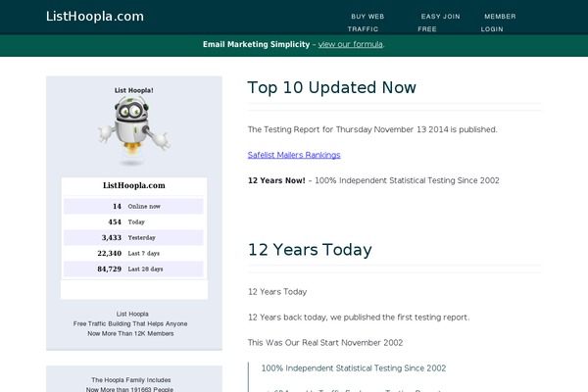The width and height of the screenshot is (588, 392).
Task: Click the 'Top 10 Updated Now' heading
Action: coord(331,87)
